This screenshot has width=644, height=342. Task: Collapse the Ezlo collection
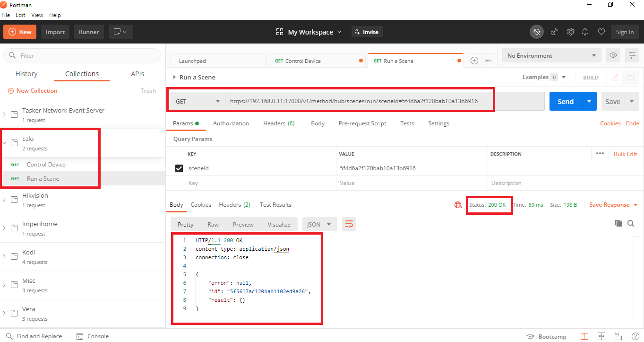[5, 143]
